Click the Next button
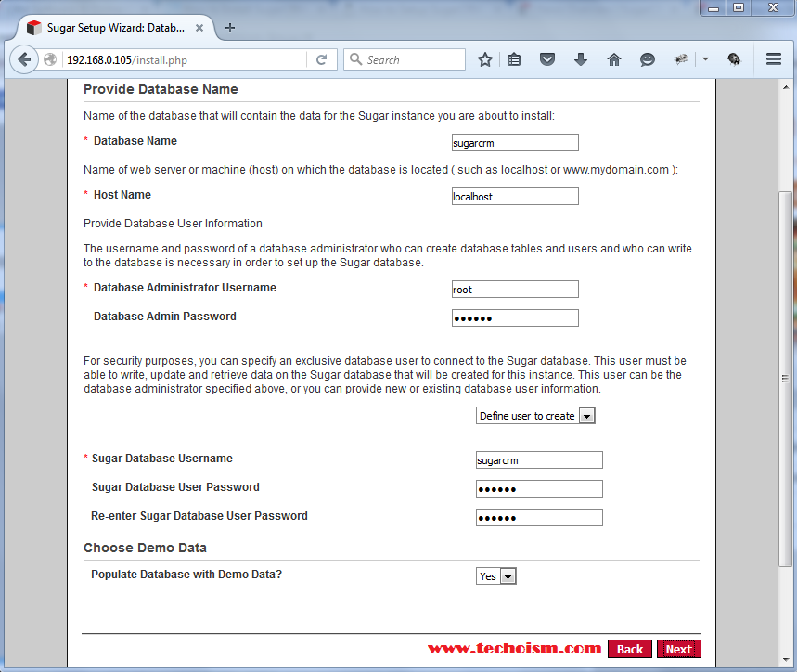 [678, 649]
